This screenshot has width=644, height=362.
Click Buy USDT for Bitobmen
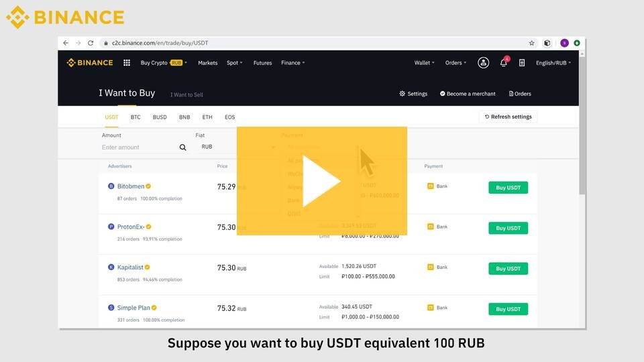pyautogui.click(x=508, y=188)
